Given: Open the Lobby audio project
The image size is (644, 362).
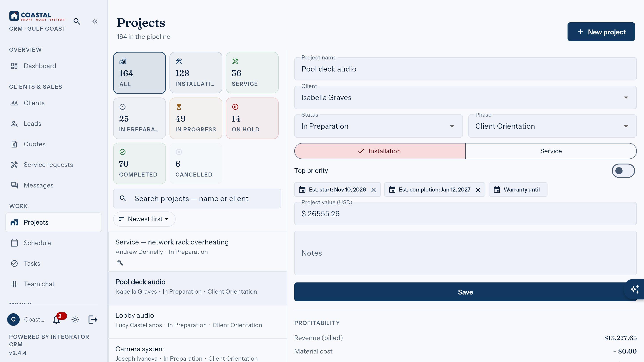Looking at the screenshot, I should point(198,322).
